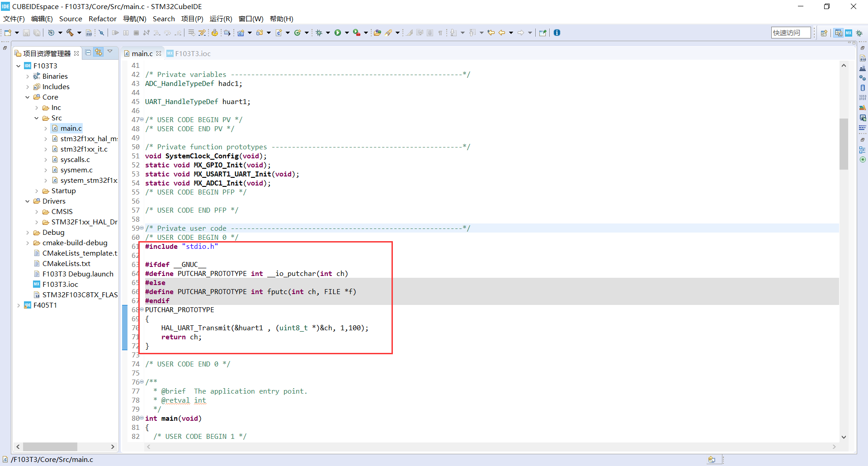Collapse All items in Project Explorer

click(x=88, y=52)
